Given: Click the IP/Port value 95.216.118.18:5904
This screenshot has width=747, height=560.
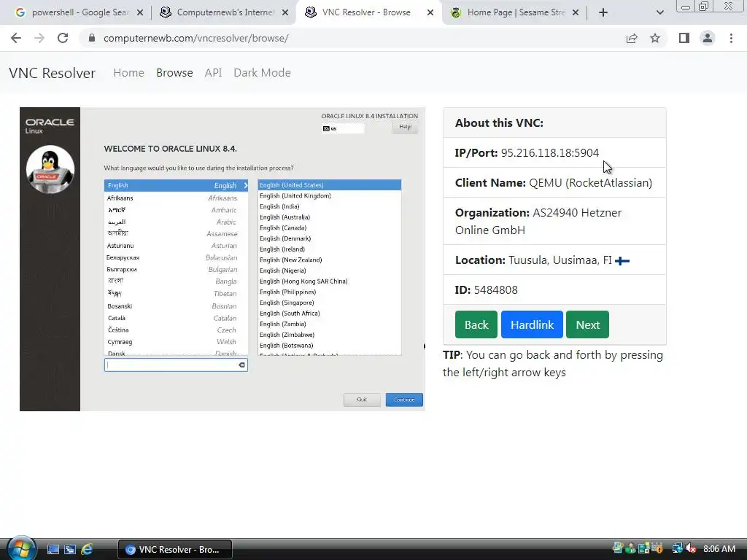Looking at the screenshot, I should (550, 153).
